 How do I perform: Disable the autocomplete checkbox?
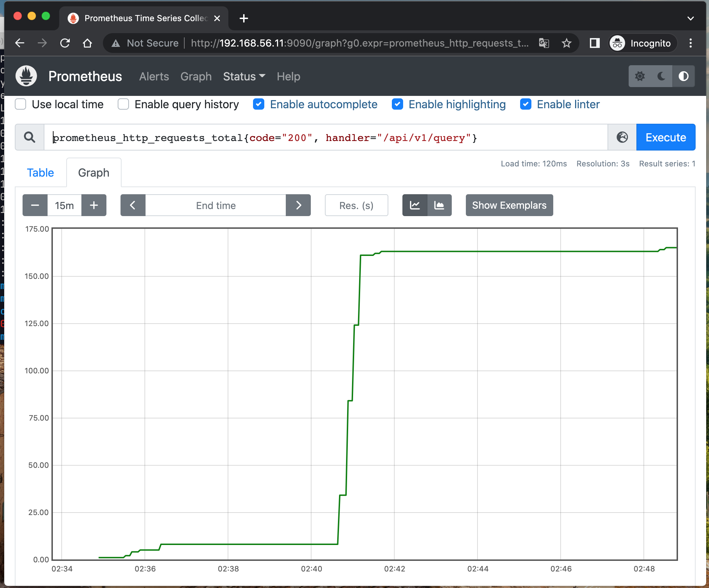pyautogui.click(x=259, y=104)
